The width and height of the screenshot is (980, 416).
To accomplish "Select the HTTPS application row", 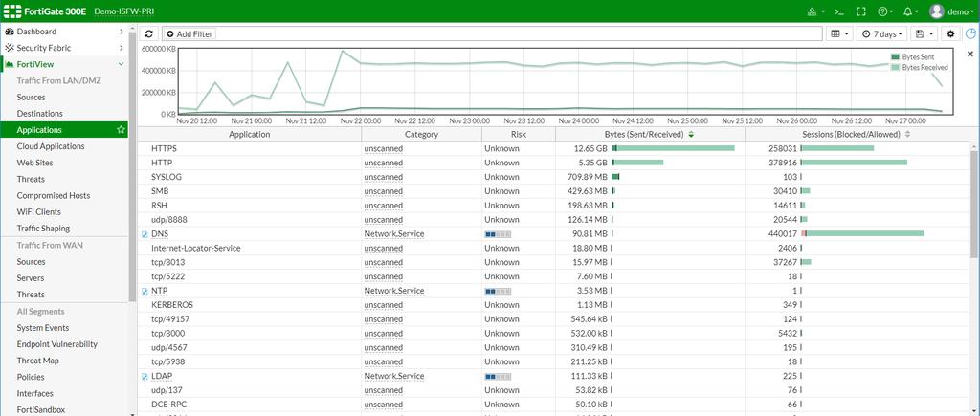I will 554,148.
